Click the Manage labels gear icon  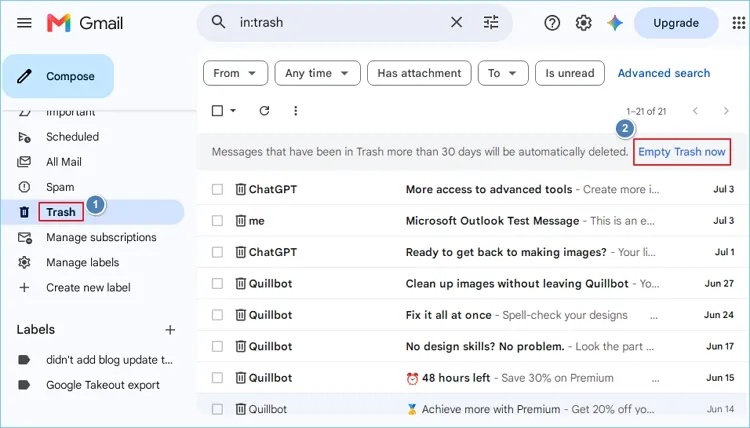pos(24,263)
